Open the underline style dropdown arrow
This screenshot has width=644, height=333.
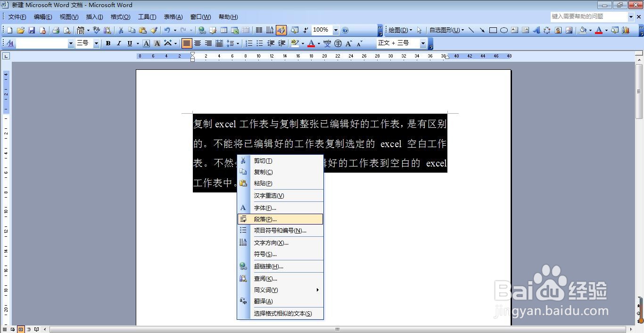point(138,43)
